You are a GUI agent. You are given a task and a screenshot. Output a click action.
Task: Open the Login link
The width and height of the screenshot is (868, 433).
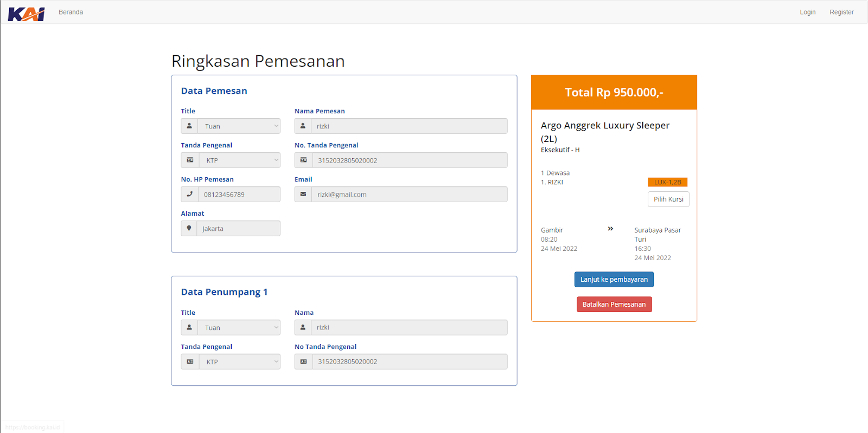click(807, 12)
